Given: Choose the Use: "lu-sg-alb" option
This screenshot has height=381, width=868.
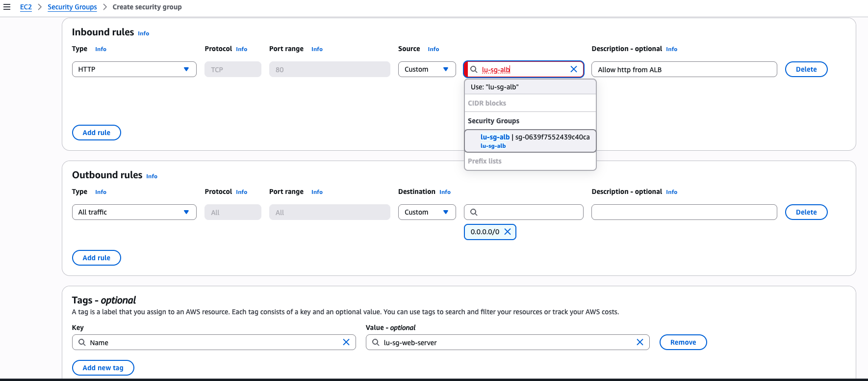Looking at the screenshot, I should point(530,87).
